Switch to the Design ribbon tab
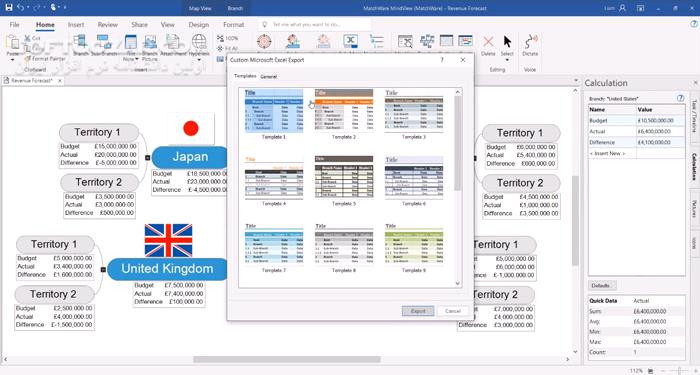Viewport: 700px width, 375px height. pos(199,25)
